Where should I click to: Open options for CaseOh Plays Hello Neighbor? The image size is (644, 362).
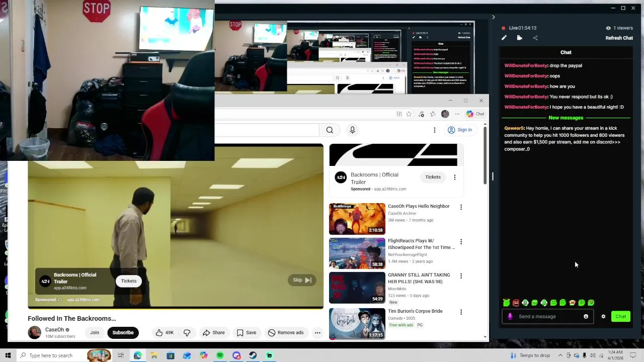[461, 207]
